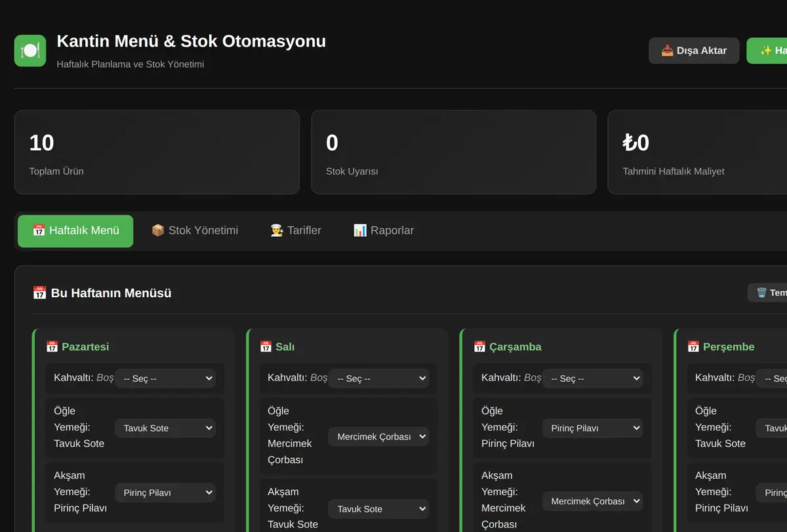
Task: Open Pazartesi Öğle Yemeği Tavuk Sote dropdown
Action: coord(165,428)
